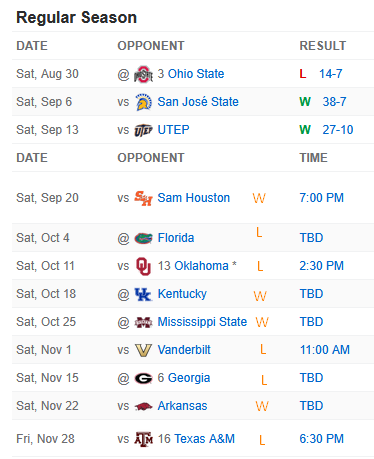The image size is (374, 459).
Task: Click the Oklahoma Sooners logo
Action: tap(143, 266)
